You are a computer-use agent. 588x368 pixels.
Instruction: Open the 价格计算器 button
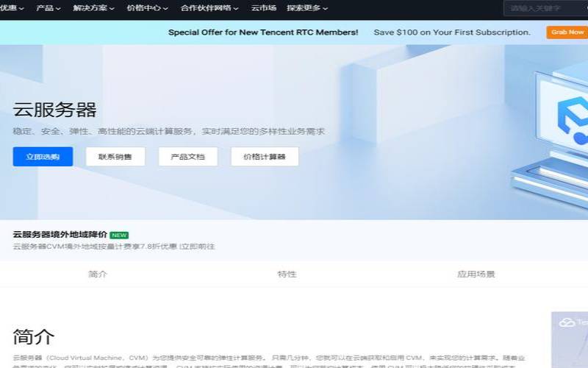click(x=265, y=157)
